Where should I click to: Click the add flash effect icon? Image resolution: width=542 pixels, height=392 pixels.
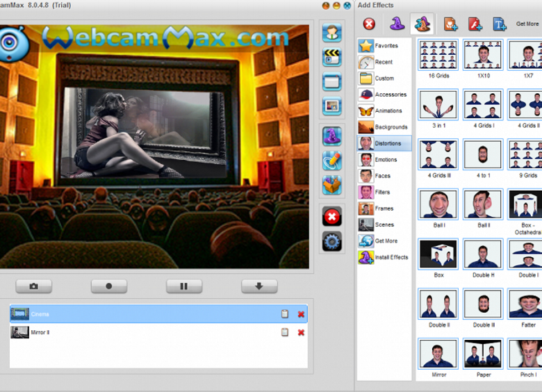click(475, 24)
